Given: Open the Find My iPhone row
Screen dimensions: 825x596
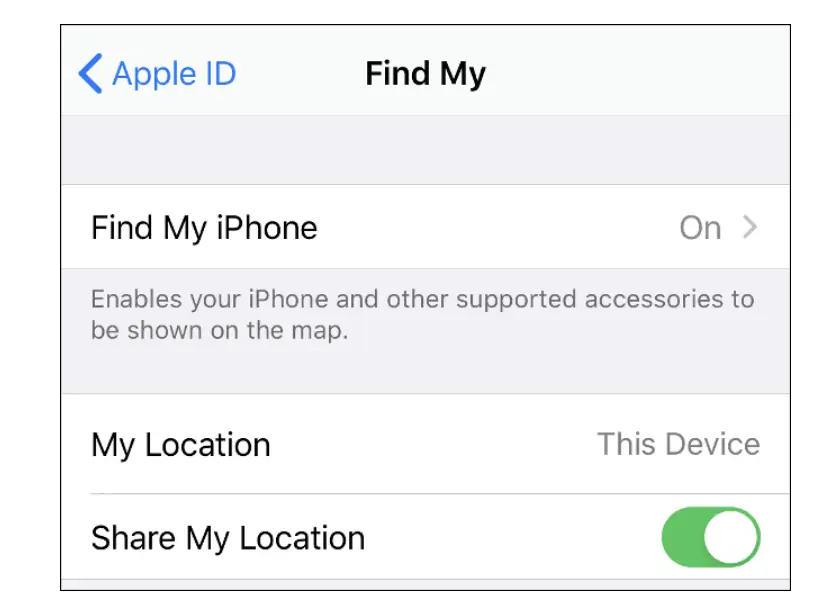Looking at the screenshot, I should pos(425,227).
